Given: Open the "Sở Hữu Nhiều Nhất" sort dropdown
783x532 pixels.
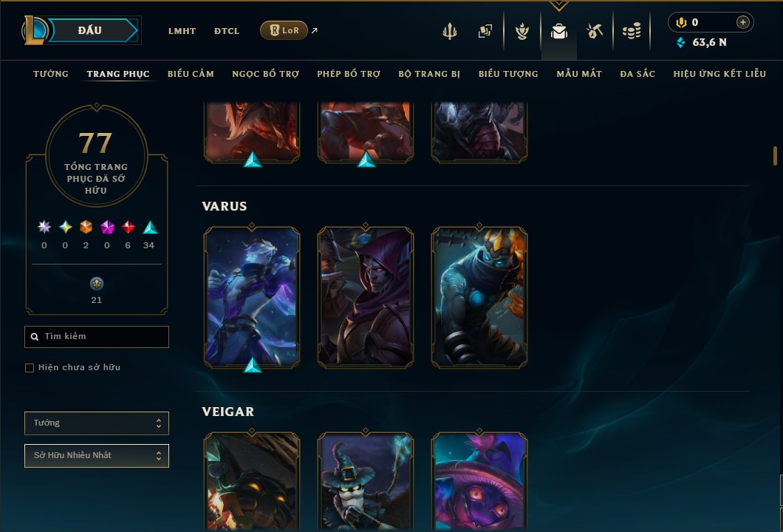Looking at the screenshot, I should tap(96, 456).
